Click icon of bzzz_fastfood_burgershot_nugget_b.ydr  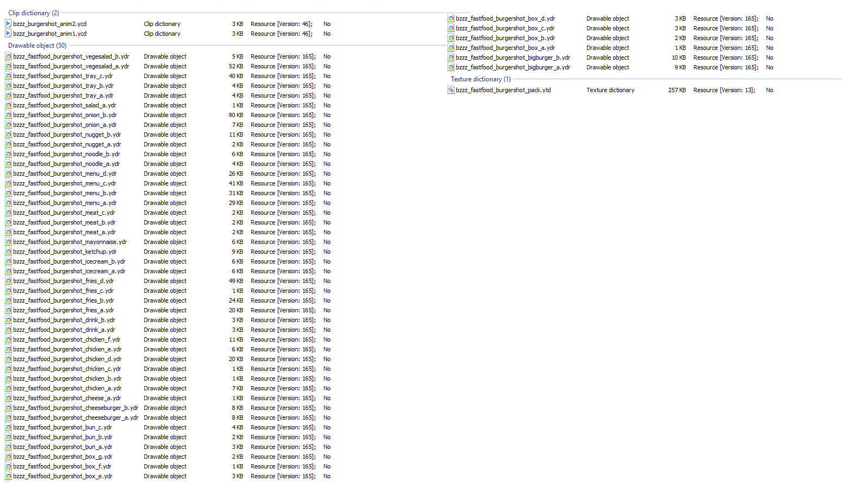8,134
